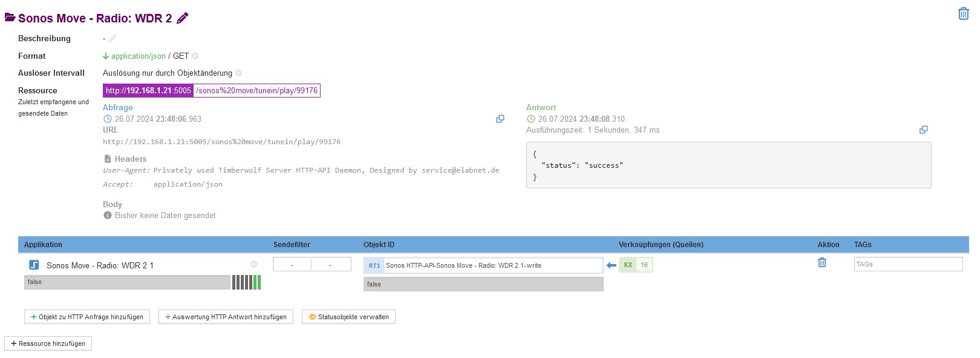Open gear settings for WDR 2 1 row

click(x=254, y=264)
